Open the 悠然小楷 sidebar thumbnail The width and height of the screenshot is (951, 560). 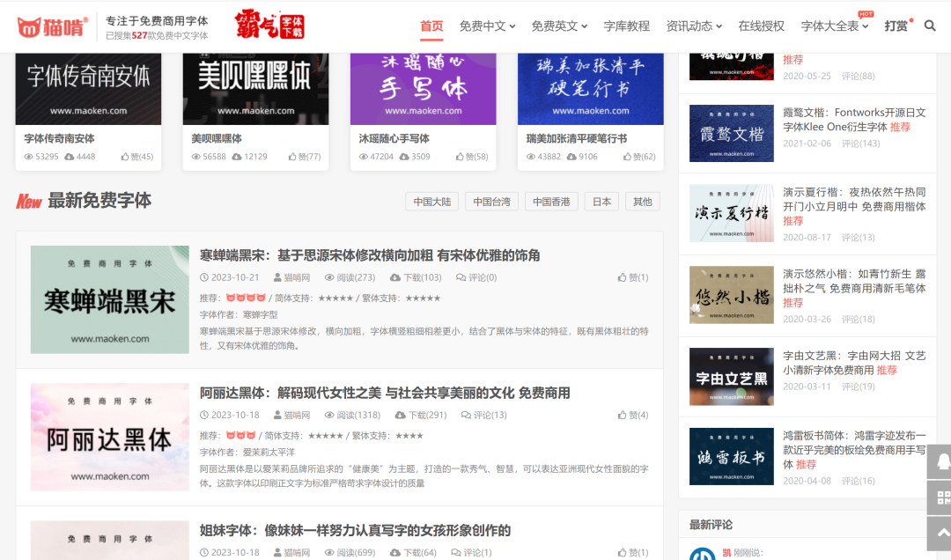click(732, 295)
